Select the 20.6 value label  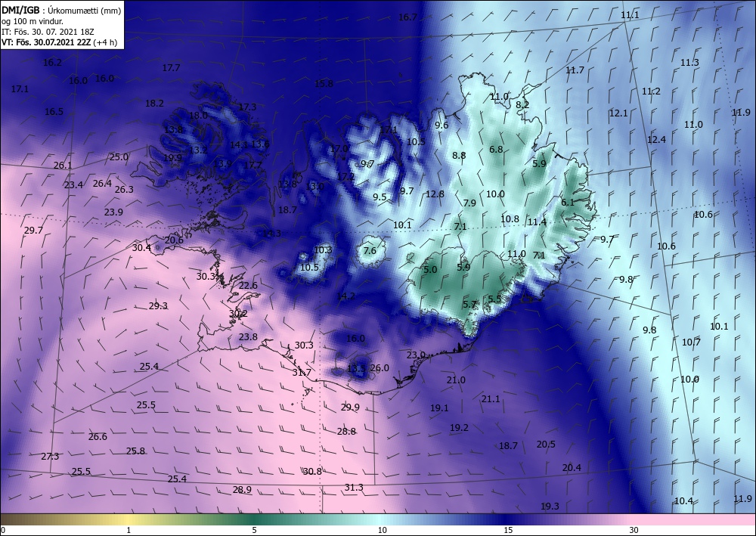pos(174,240)
